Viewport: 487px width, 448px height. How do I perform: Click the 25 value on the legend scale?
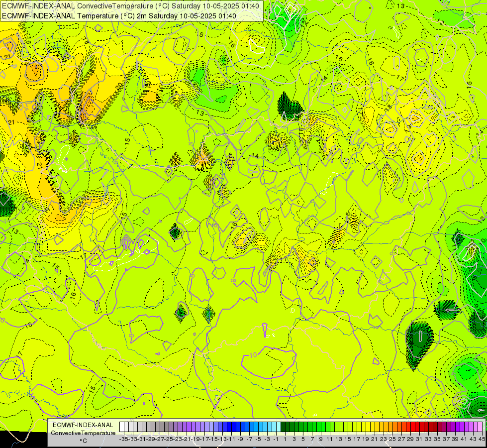(392, 439)
